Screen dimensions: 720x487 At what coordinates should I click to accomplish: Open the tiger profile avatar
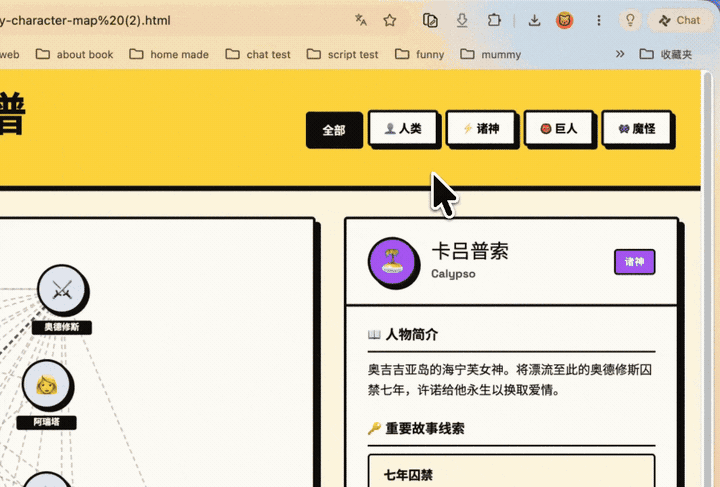point(565,20)
